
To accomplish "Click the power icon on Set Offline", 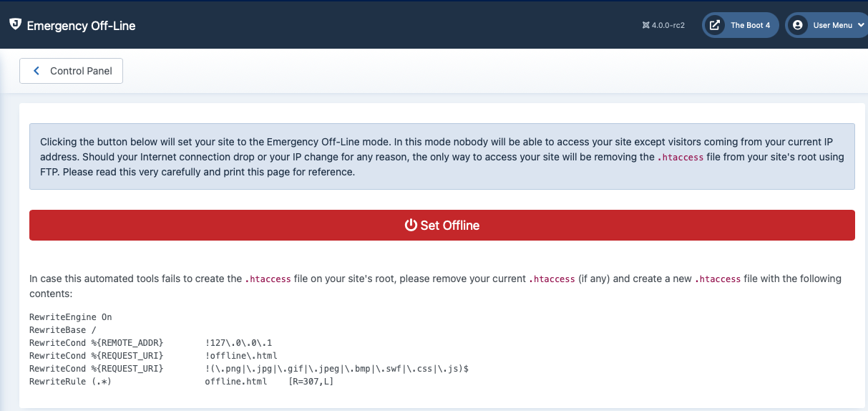I will pos(411,225).
